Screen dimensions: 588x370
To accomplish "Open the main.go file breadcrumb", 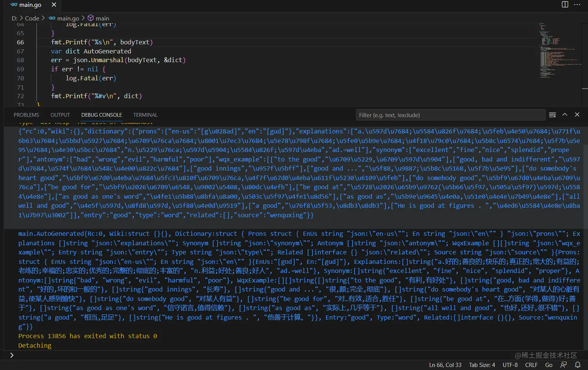I will click(x=64, y=18).
